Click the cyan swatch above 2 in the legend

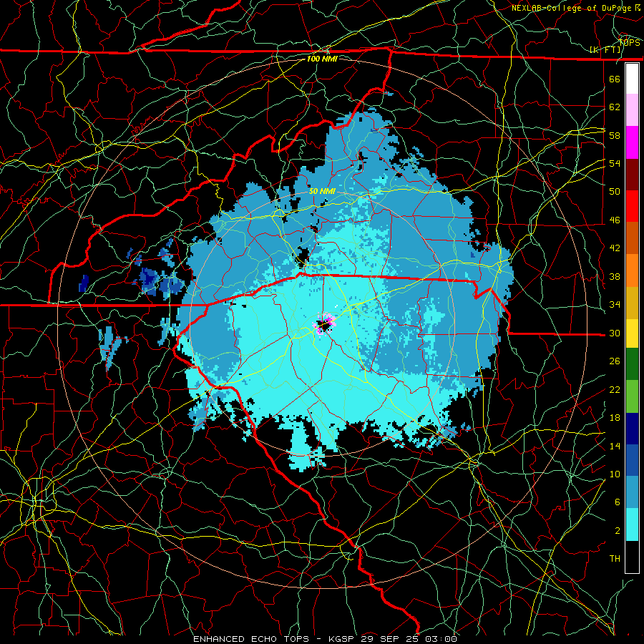click(632, 525)
